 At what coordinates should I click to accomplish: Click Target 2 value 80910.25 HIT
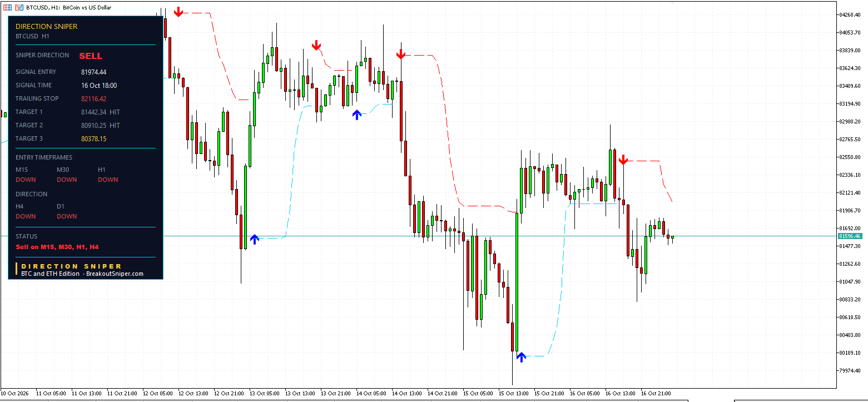(101, 125)
